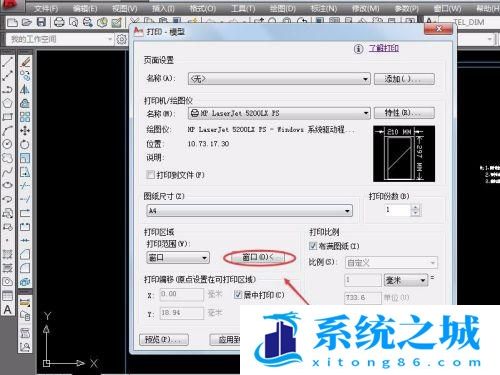Click the 添加 button for page setup

coord(404,79)
